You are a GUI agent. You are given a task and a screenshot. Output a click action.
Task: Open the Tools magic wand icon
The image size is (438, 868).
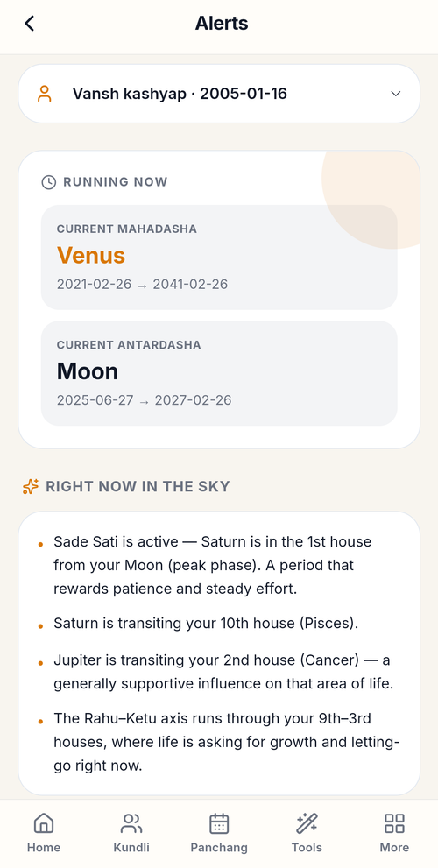pyautogui.click(x=307, y=823)
